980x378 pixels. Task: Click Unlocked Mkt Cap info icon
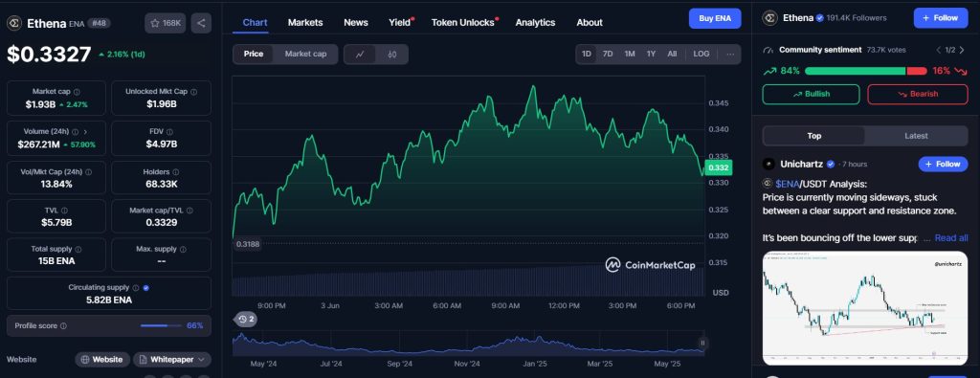coord(193,92)
